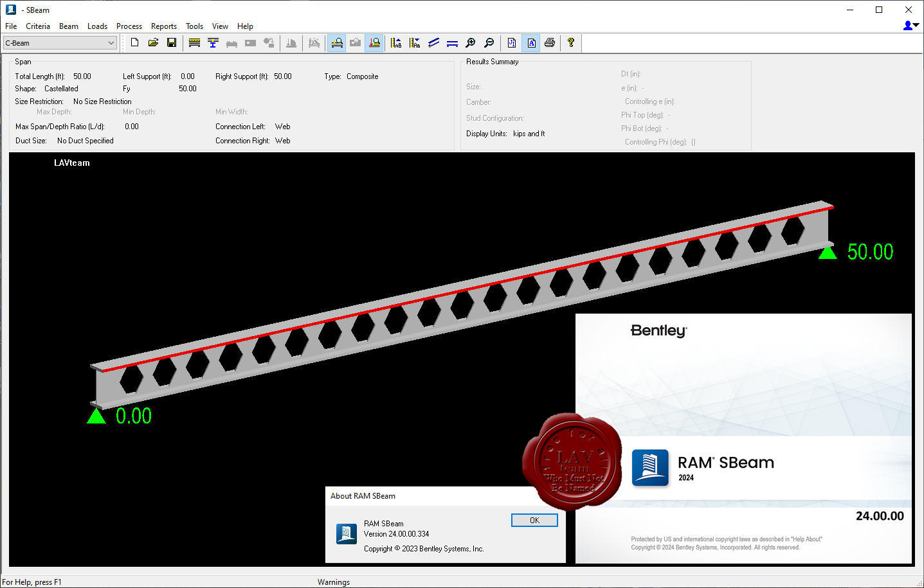Open the Beam menu
Image resolution: width=924 pixels, height=588 pixels.
point(69,26)
